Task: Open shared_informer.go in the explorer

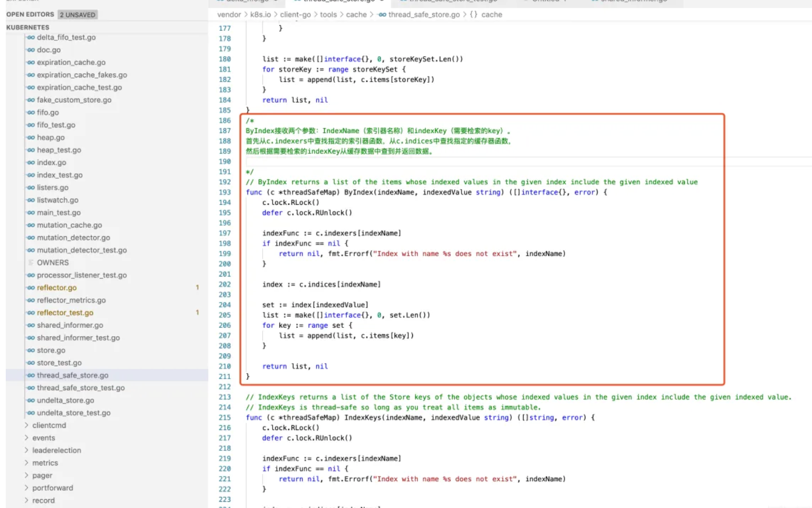Action: pos(70,325)
